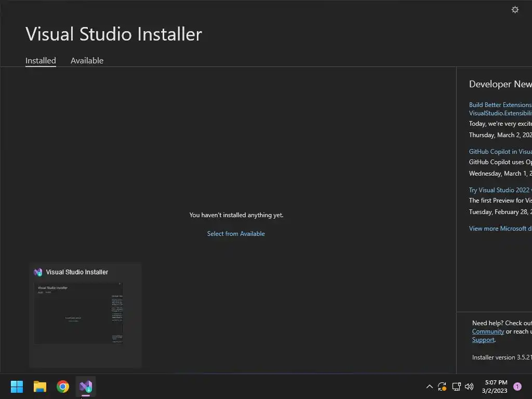Click the Installer version text
Screen dimensions: 532x399
pyautogui.click(x=502, y=357)
